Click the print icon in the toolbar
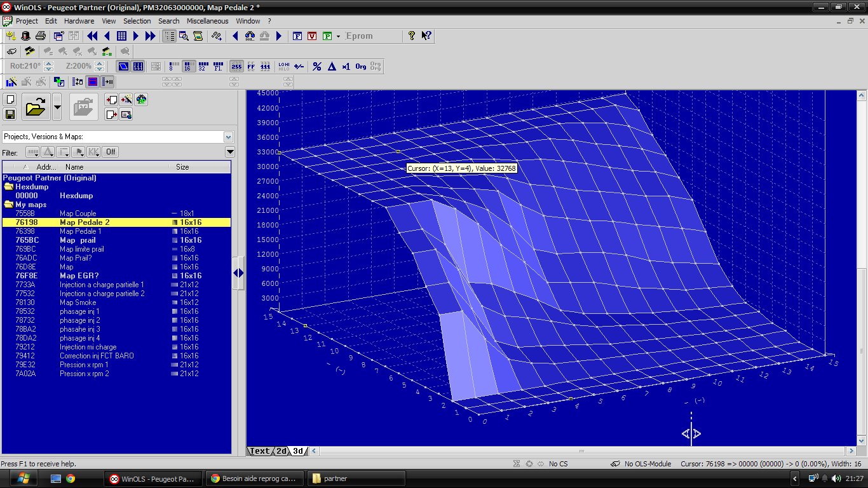The width and height of the screenshot is (868, 488). tap(40, 36)
